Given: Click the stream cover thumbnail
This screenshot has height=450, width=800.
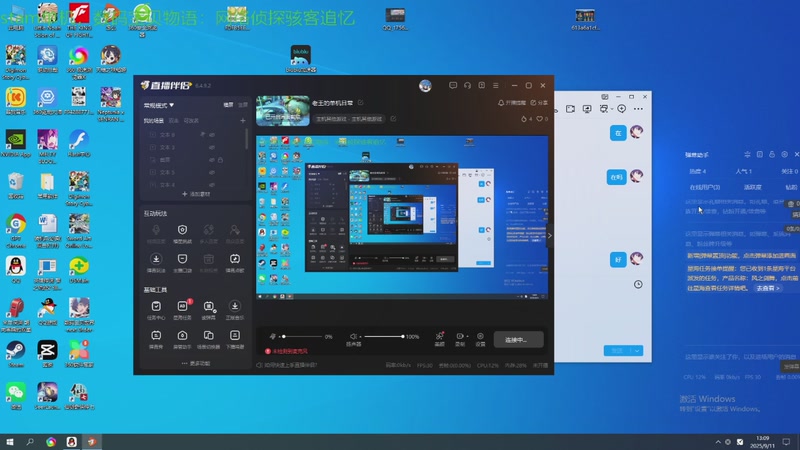Looking at the screenshot, I should [x=283, y=111].
